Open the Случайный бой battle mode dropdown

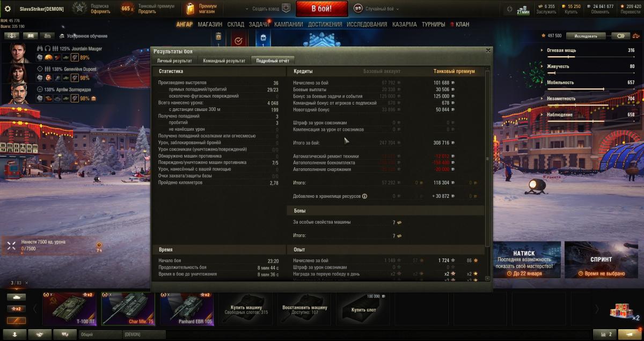point(376,9)
